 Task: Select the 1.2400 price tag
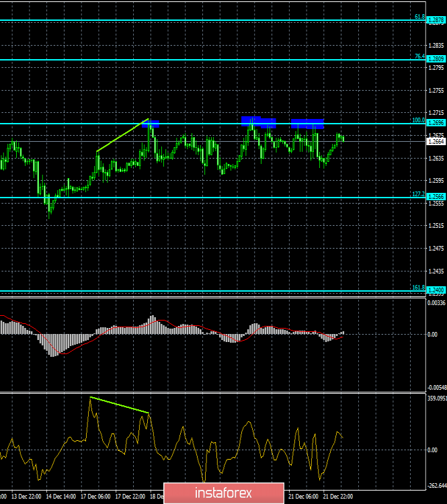[436, 290]
